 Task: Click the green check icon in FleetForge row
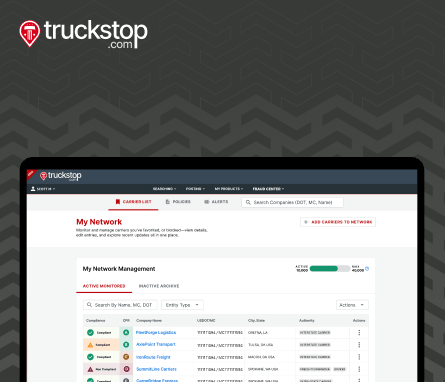tap(90, 333)
